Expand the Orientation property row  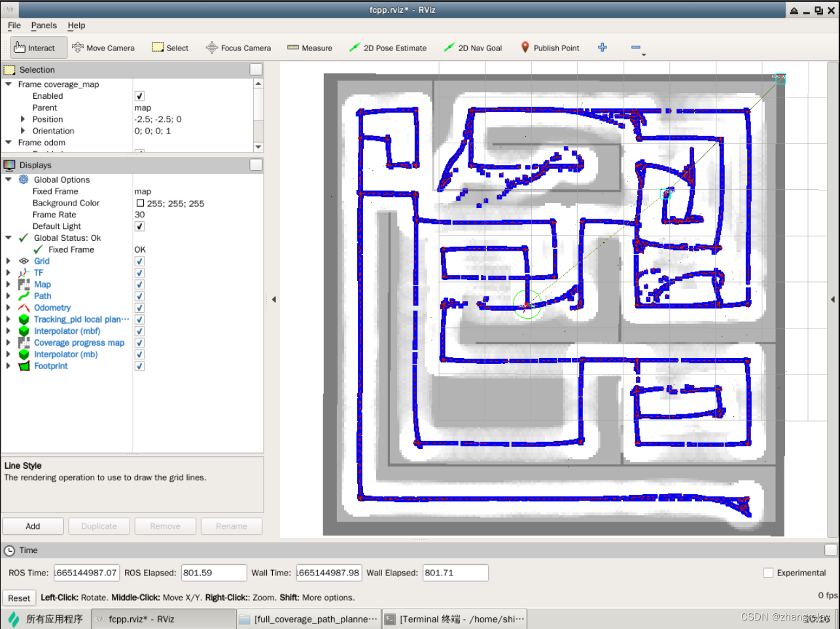coord(23,131)
